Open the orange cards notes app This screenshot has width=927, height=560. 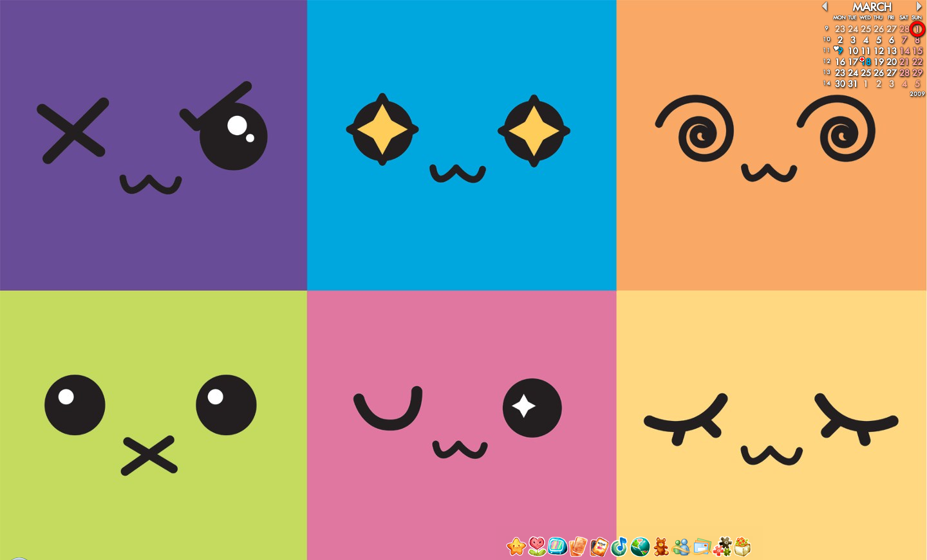[x=579, y=548]
